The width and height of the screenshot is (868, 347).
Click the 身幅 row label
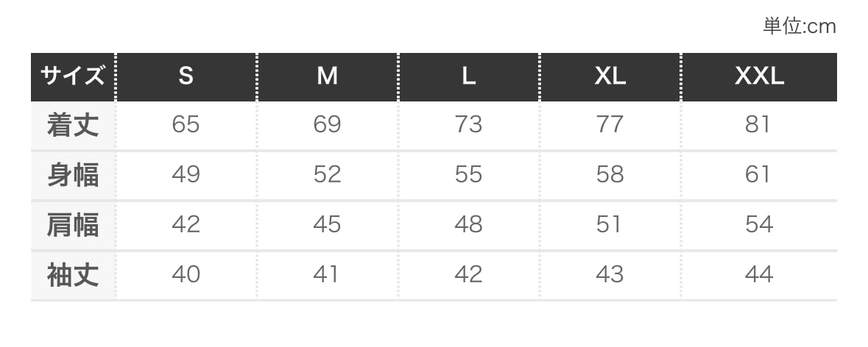click(72, 175)
